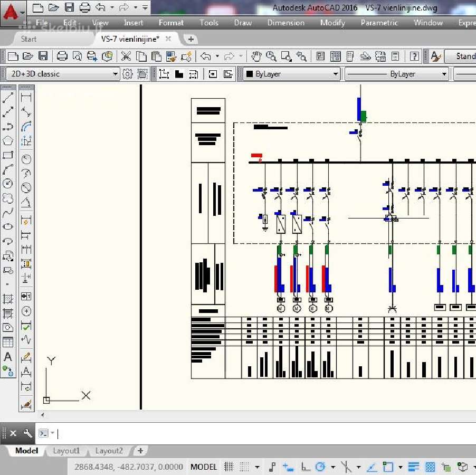The height and width of the screenshot is (475, 476).
Task: Open the text style dropdown showing Stand
Action: 461,56
